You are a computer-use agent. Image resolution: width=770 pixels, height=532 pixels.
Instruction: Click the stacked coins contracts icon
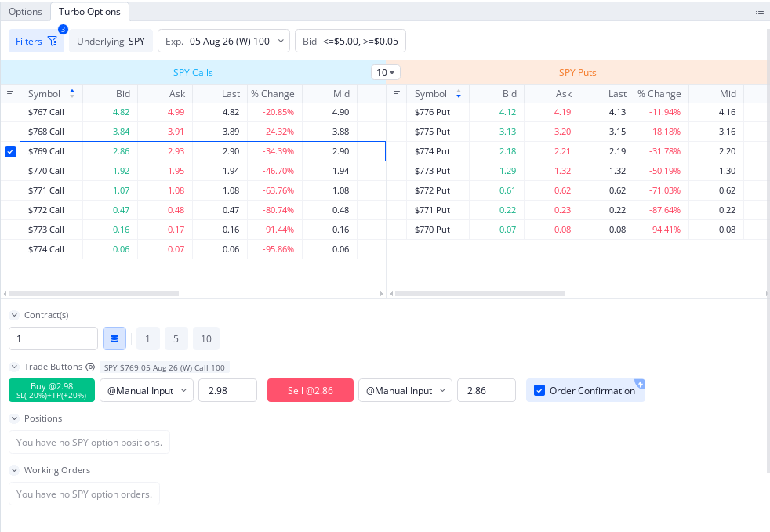114,338
